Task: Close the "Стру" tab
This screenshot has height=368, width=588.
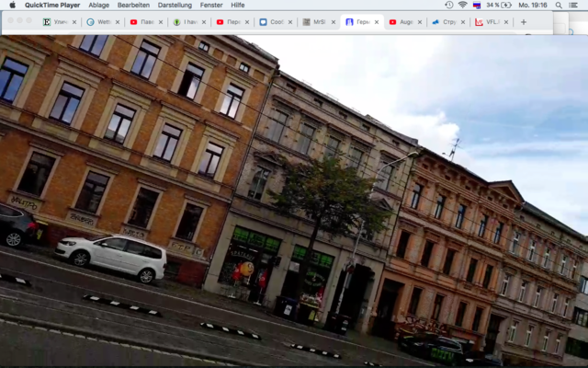Action: [x=463, y=22]
